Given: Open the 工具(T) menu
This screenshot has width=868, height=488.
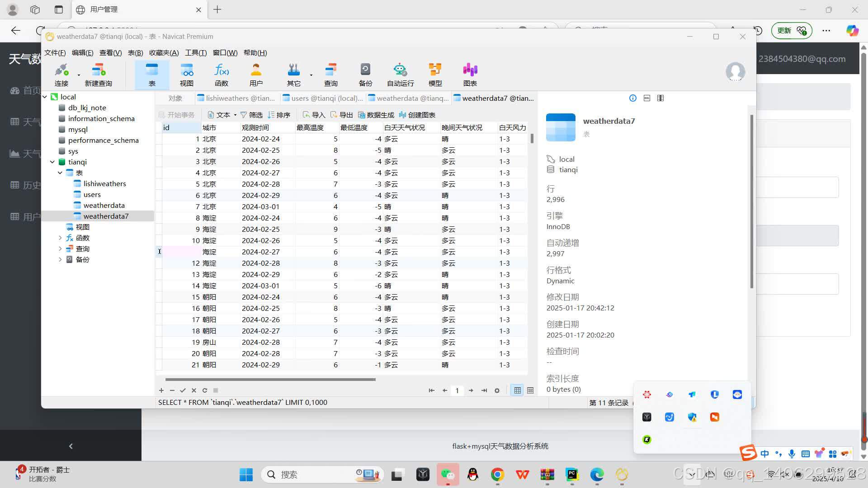Looking at the screenshot, I should coord(195,53).
